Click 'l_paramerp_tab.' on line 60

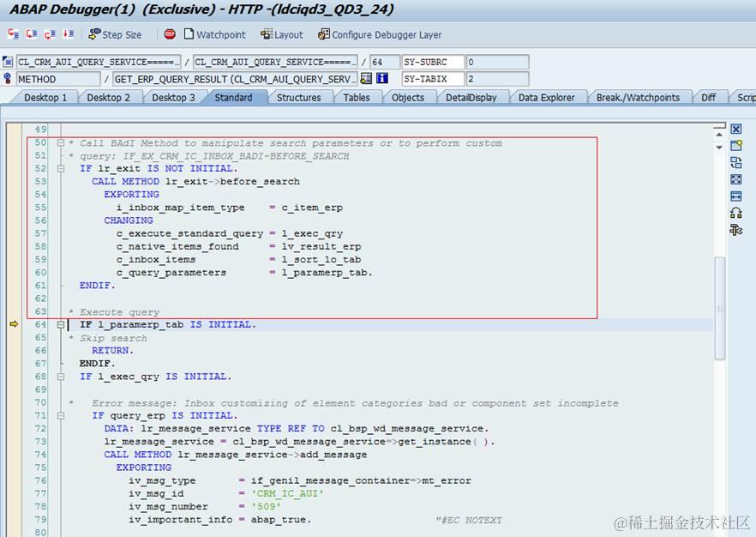[327, 273]
